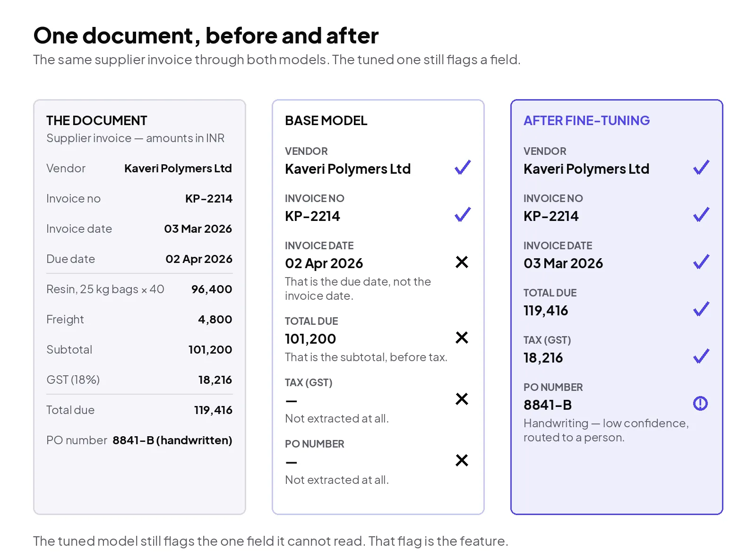The image size is (756, 558).
Task: Click fine-tuned 'TAX (GST)' field label
Action: [x=547, y=340]
